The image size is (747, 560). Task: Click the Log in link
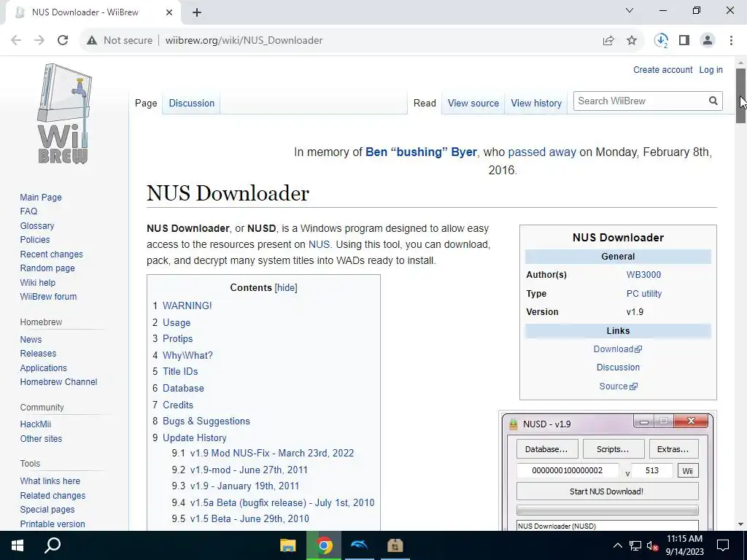711,69
